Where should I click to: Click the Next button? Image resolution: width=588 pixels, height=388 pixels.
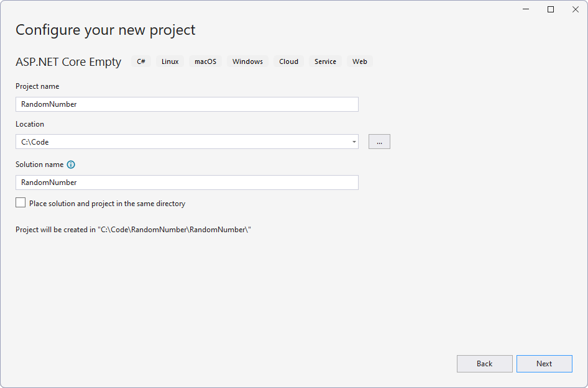pyautogui.click(x=544, y=364)
